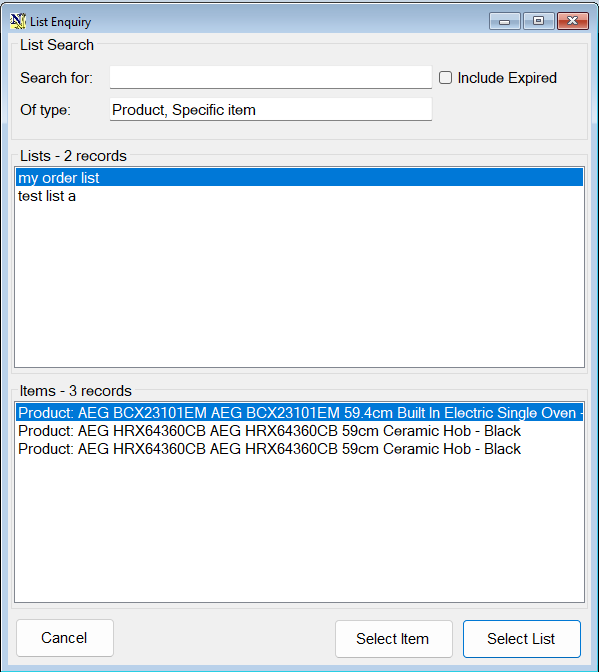Maximize the List Enquiry window
This screenshot has height=672, width=599.
539,21
